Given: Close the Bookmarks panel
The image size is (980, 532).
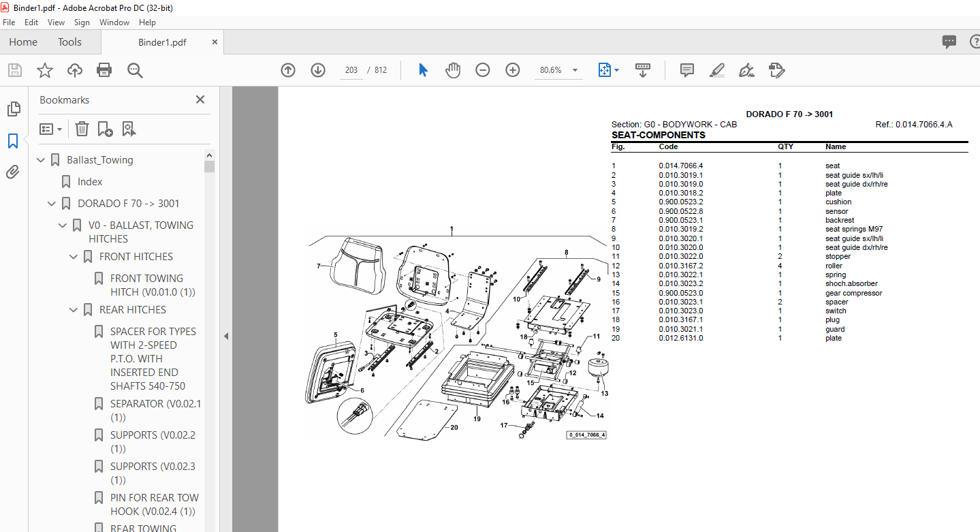Looking at the screenshot, I should click(200, 99).
